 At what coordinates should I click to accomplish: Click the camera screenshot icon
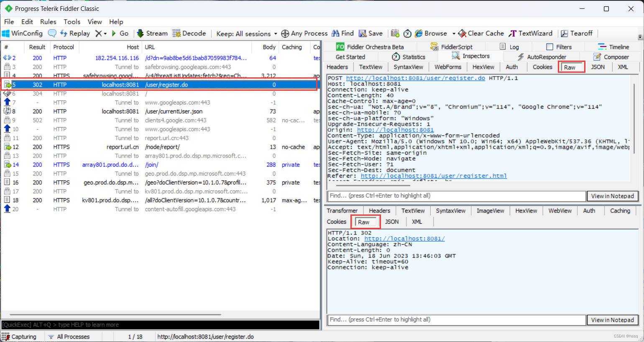tap(395, 33)
